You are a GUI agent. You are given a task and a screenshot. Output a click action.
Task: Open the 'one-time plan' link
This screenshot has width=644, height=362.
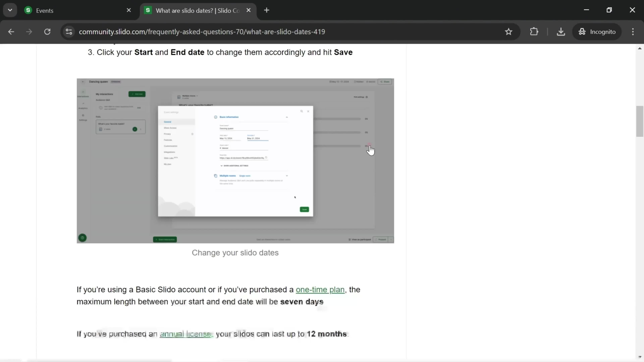click(320, 290)
